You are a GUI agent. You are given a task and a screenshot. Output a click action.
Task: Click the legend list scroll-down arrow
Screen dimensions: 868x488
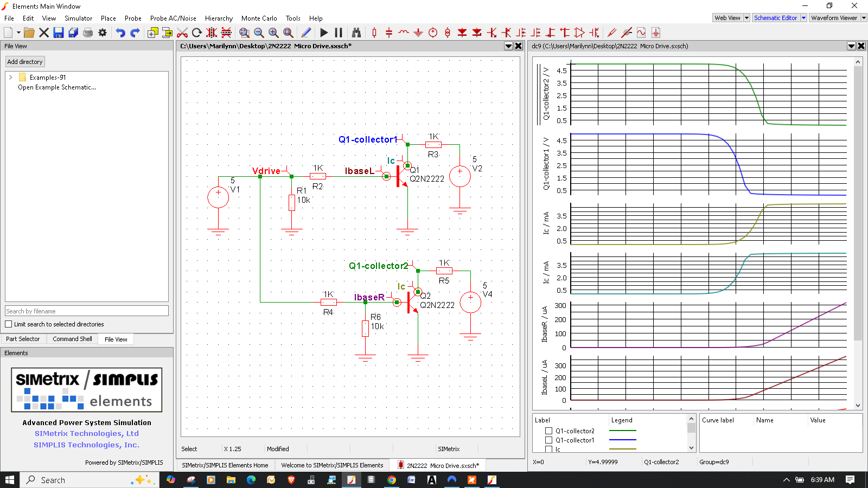(691, 448)
